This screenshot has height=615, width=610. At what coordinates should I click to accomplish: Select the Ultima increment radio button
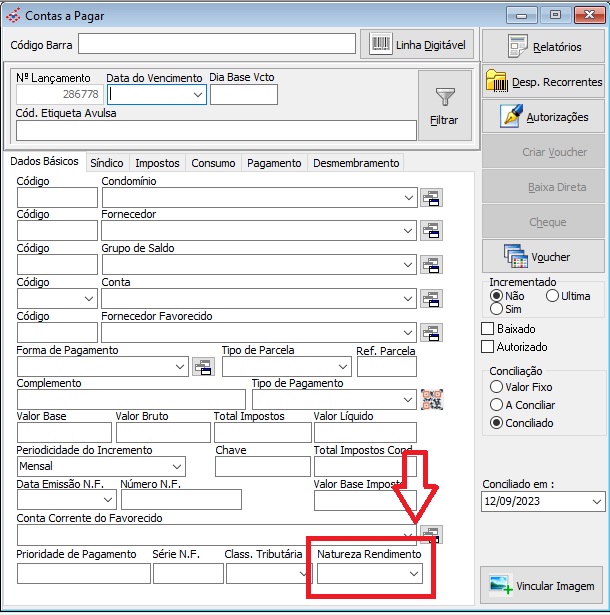coord(552,296)
